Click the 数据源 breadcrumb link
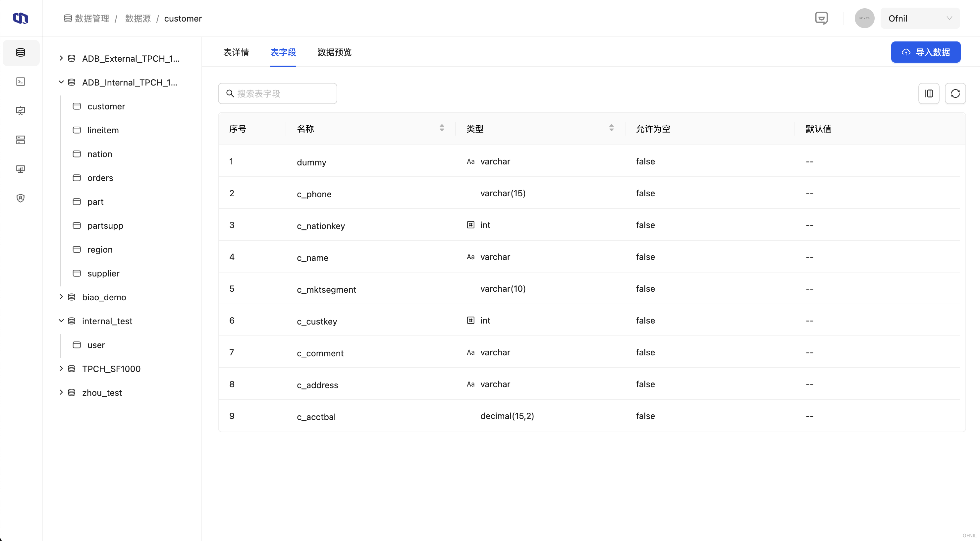This screenshot has height=541, width=980. pyautogui.click(x=138, y=18)
